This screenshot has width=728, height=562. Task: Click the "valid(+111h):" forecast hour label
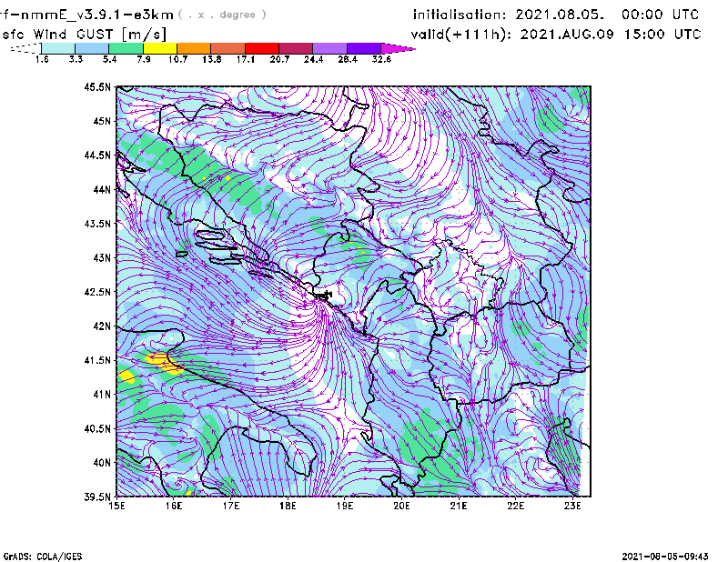462,35
